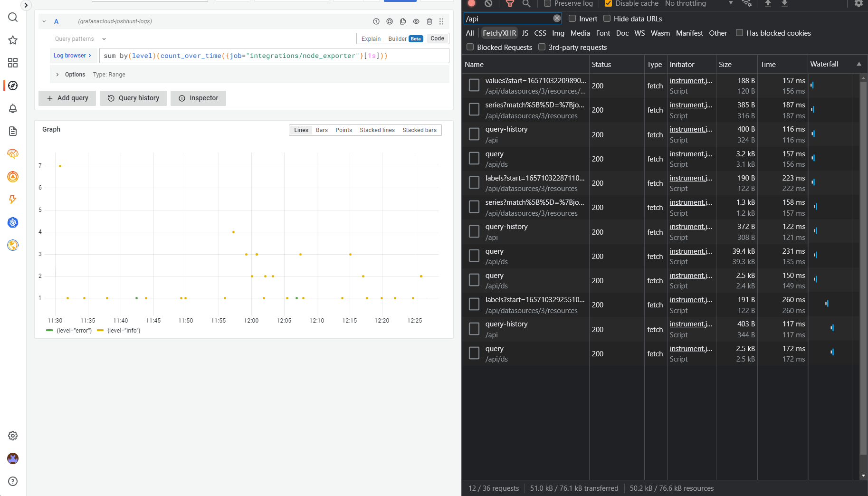Open DevTools network settings gear
Viewport: 868px width, 496px height.
[x=859, y=4]
